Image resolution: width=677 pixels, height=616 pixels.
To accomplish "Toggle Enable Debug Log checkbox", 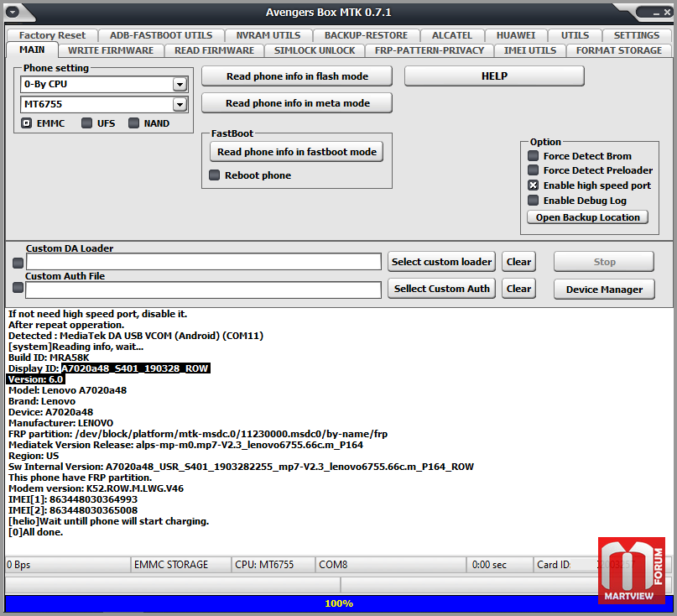I will click(534, 200).
